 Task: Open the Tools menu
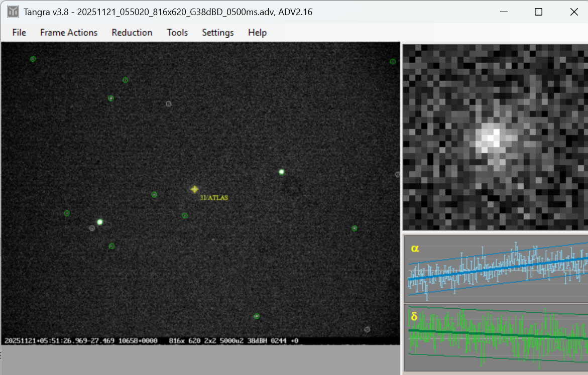177,33
